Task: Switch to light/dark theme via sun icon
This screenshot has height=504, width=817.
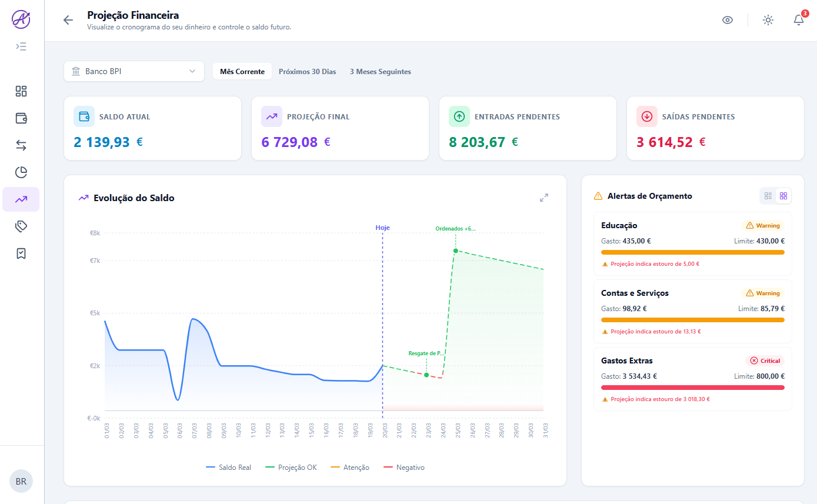Action: click(768, 19)
